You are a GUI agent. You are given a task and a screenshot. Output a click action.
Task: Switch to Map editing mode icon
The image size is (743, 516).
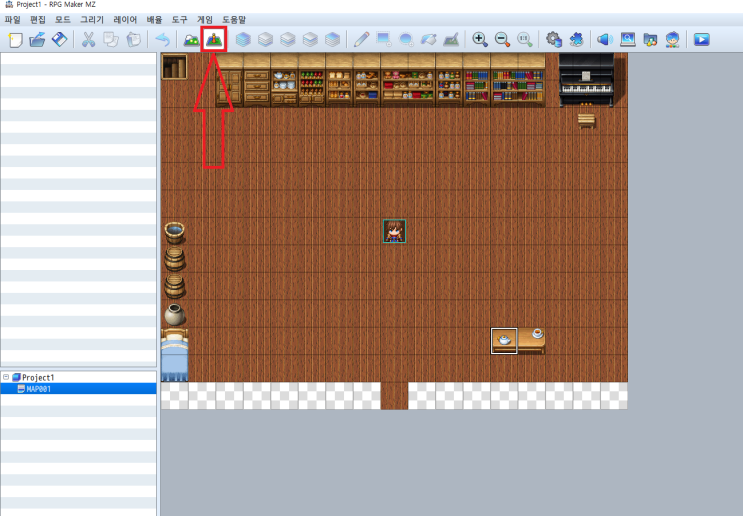(x=191, y=39)
